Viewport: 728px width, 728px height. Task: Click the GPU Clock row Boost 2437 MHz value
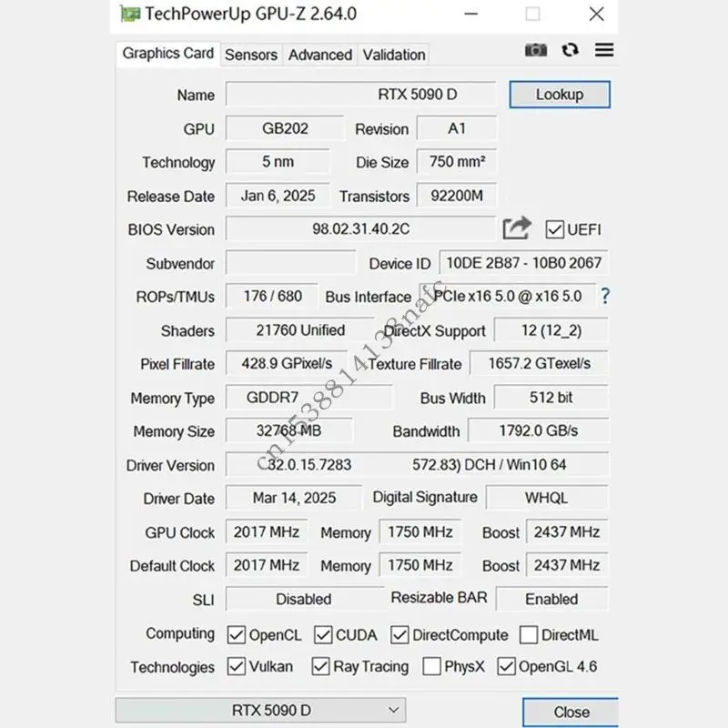(x=567, y=531)
